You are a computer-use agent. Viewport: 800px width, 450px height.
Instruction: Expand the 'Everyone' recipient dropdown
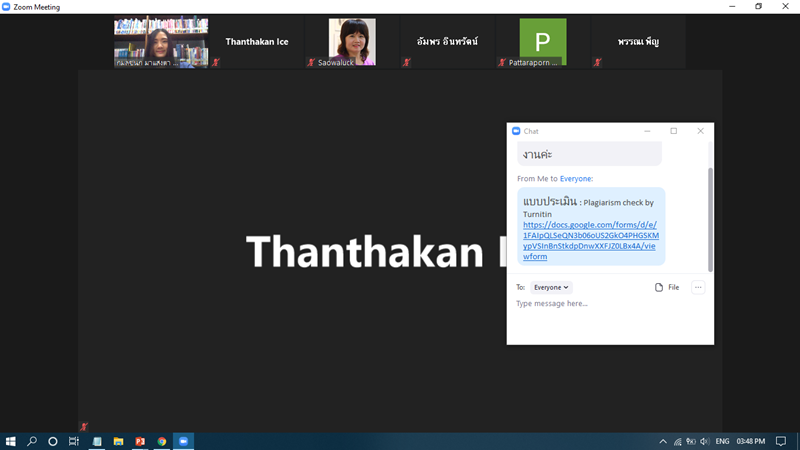(x=551, y=287)
